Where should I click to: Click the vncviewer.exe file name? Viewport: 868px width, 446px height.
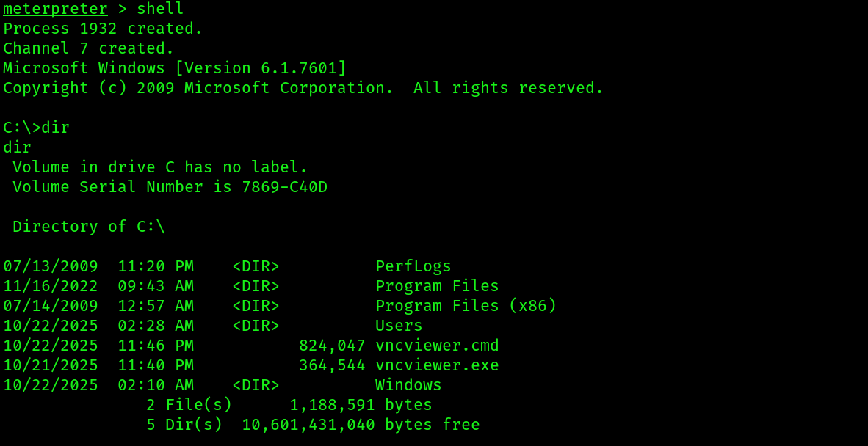pos(438,366)
